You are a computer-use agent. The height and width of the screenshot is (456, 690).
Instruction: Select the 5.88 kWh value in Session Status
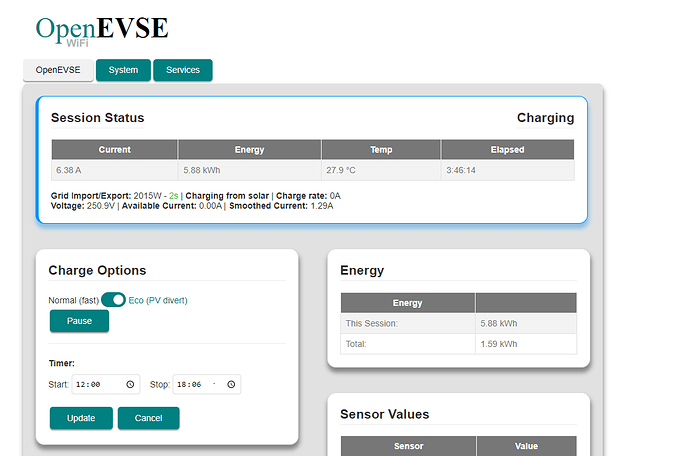pyautogui.click(x=202, y=170)
